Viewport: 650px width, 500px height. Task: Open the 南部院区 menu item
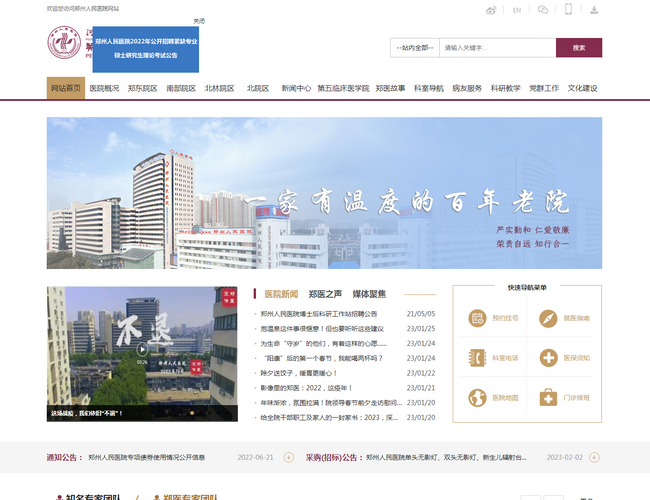[181, 88]
